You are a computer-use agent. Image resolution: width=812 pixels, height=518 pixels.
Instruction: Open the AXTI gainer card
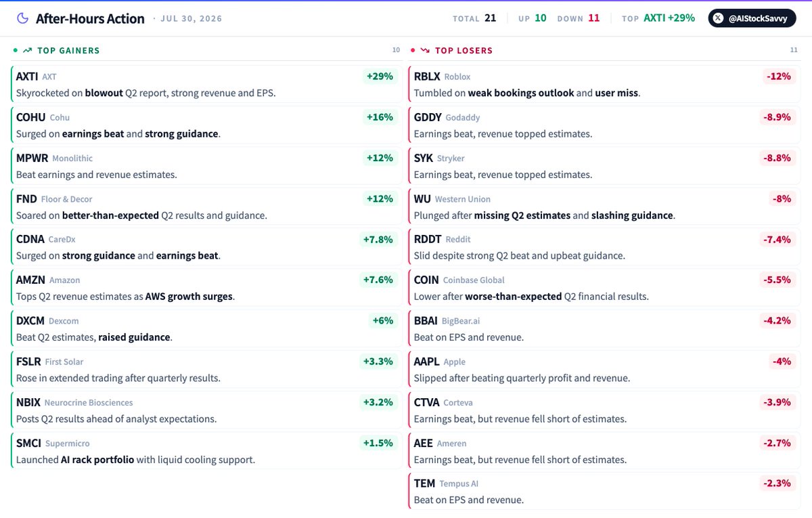204,84
